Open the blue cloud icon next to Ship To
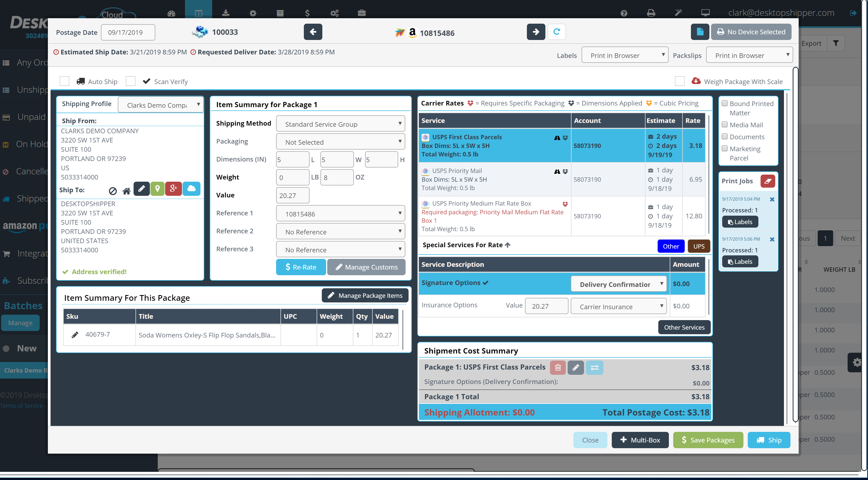Screen dimensions: 868x480 (x=191, y=189)
